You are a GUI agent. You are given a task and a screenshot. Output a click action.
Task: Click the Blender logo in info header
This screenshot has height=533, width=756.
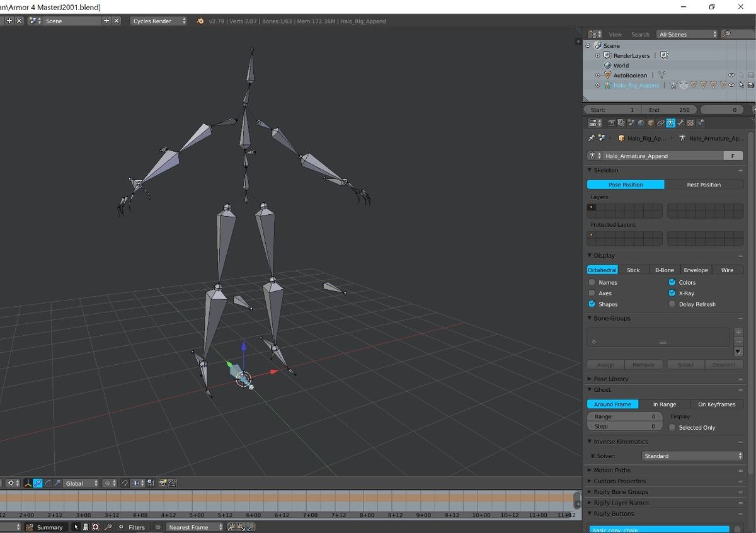click(x=200, y=21)
